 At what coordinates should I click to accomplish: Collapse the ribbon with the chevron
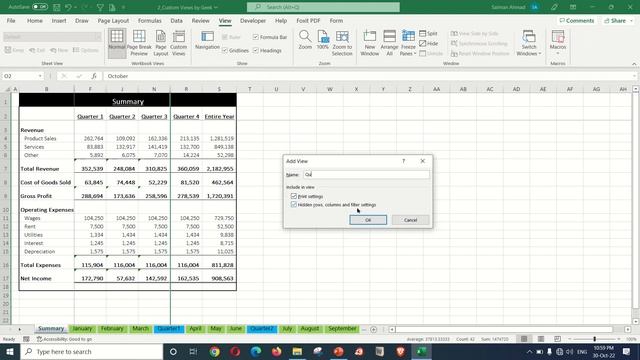634,64
